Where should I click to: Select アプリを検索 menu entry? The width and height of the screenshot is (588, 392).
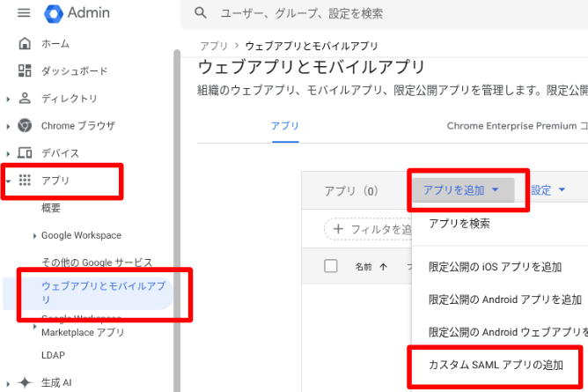pos(459,224)
